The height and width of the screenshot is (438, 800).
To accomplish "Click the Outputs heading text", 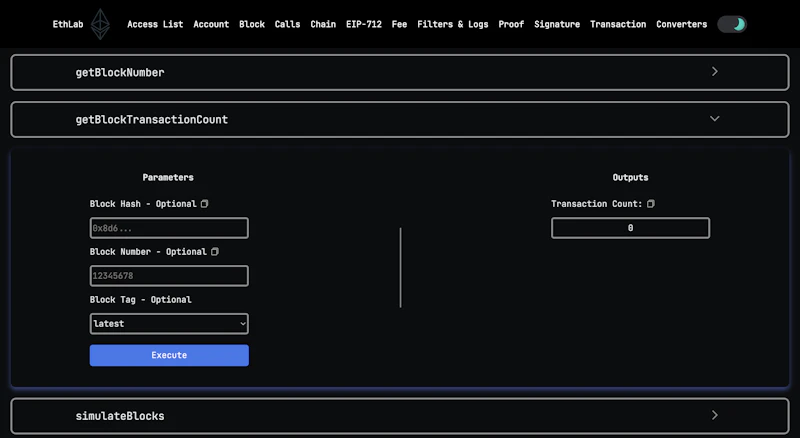I will 630,177.
